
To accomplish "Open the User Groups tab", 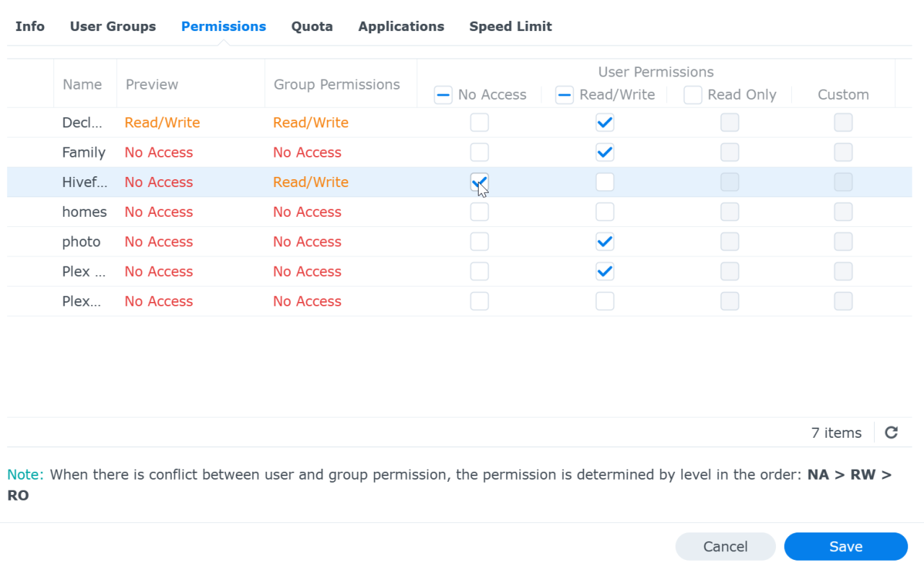I will [x=113, y=27].
